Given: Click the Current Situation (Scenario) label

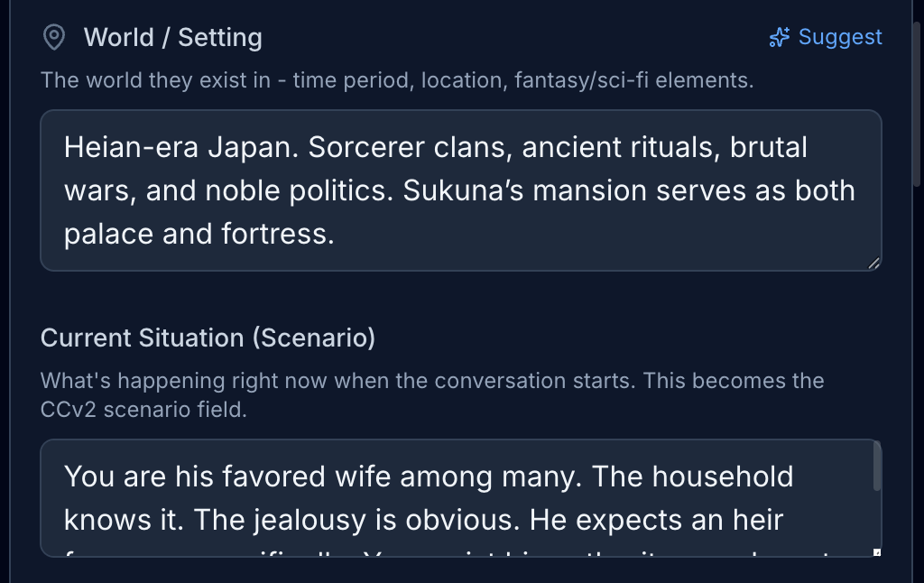Looking at the screenshot, I should pyautogui.click(x=208, y=338).
